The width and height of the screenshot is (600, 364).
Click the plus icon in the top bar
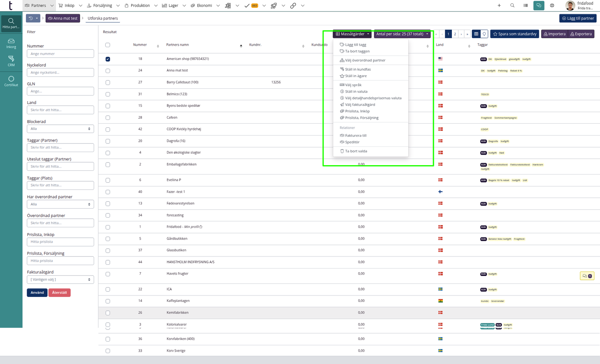click(499, 6)
